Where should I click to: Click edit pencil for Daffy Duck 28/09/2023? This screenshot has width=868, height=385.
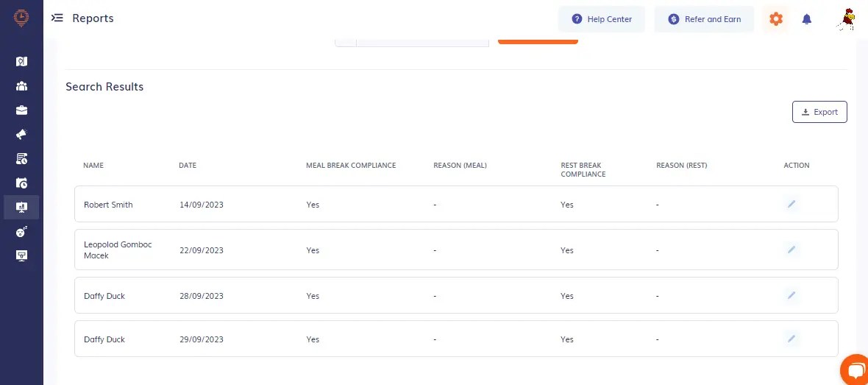tap(791, 296)
